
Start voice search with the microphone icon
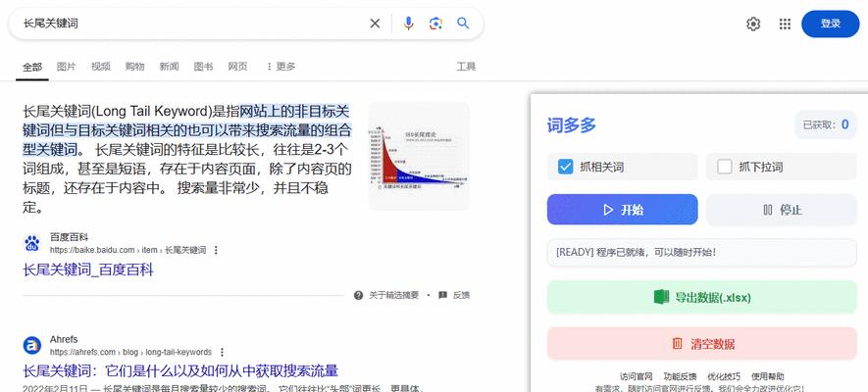point(409,24)
